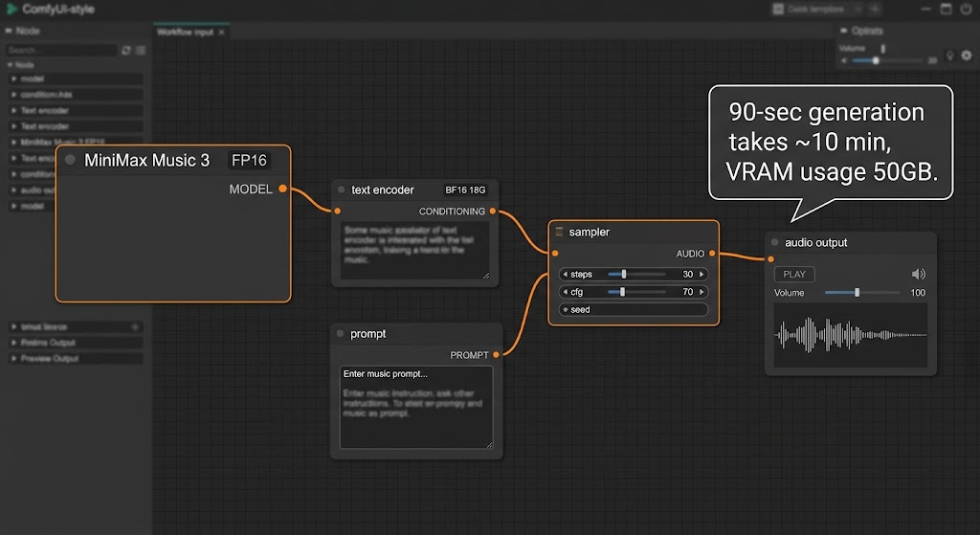Click the audio output Volume slider
980x535 pixels.
click(862, 293)
